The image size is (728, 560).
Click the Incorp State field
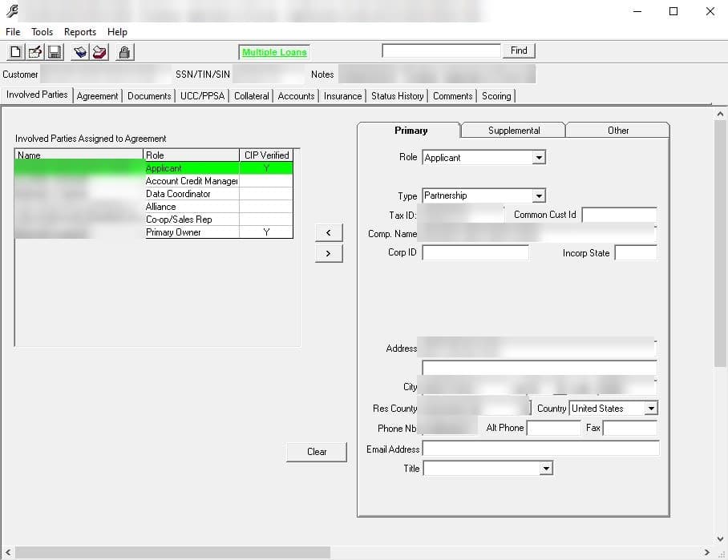coord(636,253)
